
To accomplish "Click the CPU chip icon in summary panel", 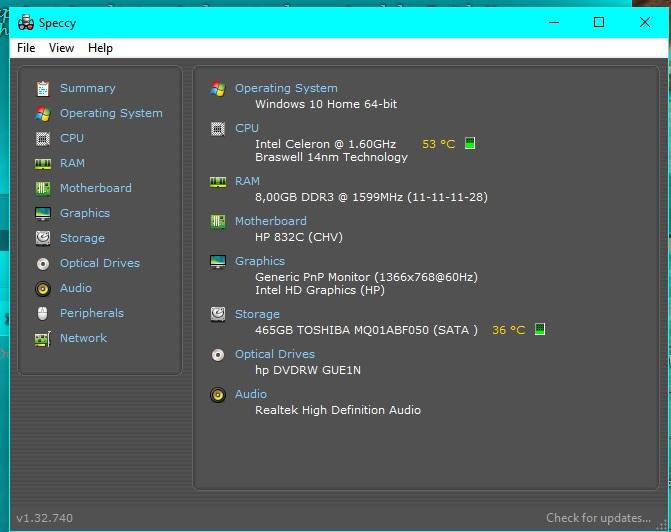I will pos(218,128).
